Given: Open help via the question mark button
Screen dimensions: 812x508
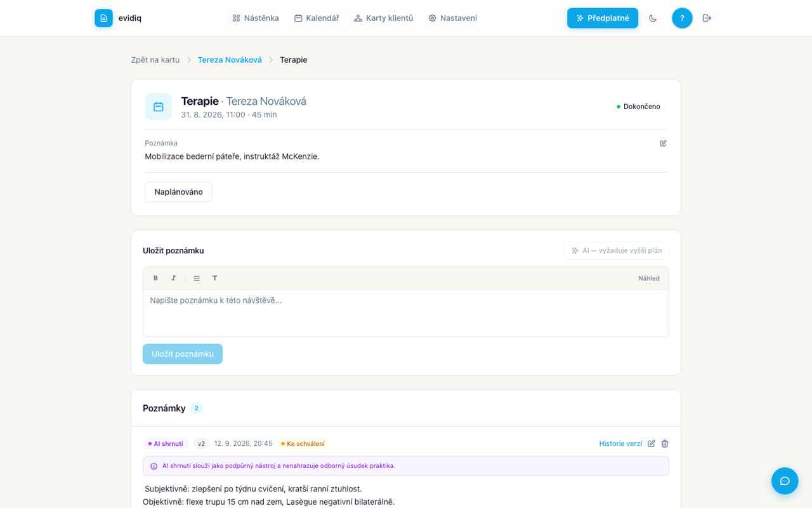Looking at the screenshot, I should pyautogui.click(x=682, y=18).
